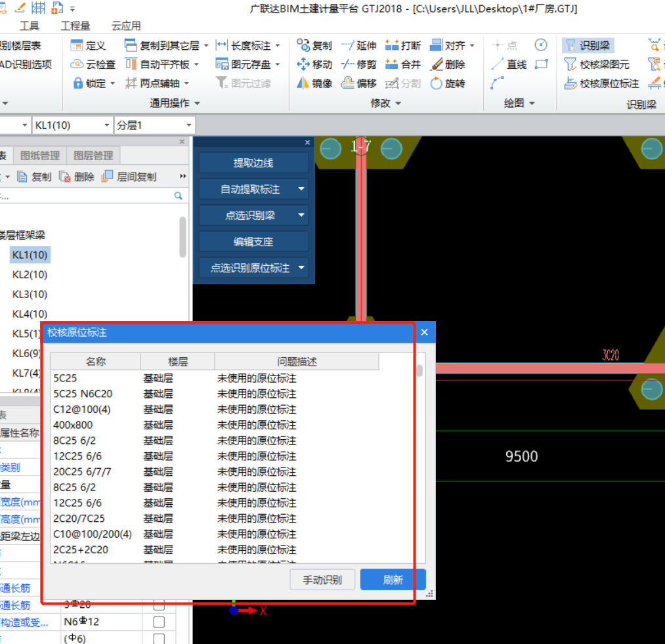Click the search magnifier in component list
The height and width of the screenshot is (644, 665).
click(178, 196)
